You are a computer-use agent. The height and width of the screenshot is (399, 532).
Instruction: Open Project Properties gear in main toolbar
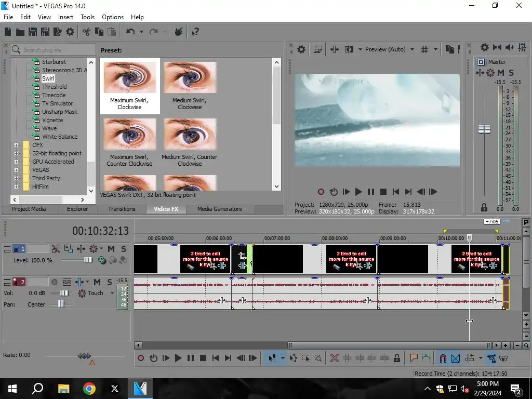point(70,32)
